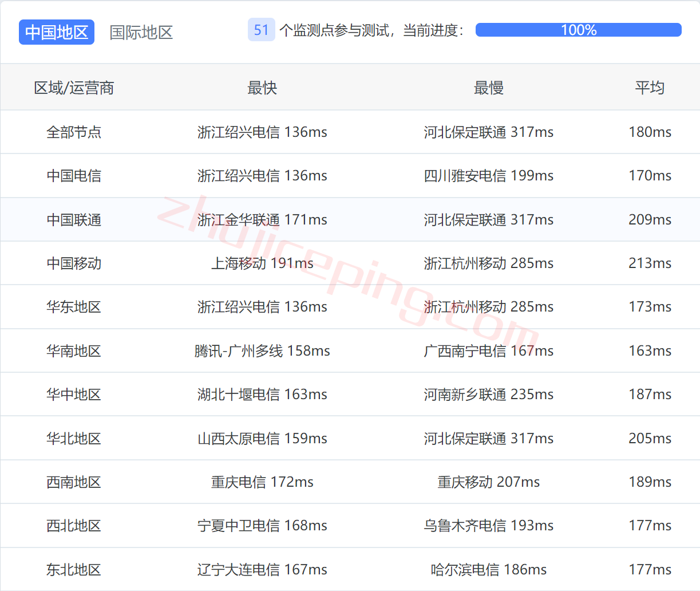Select the 中国联通 row label

[x=74, y=220]
